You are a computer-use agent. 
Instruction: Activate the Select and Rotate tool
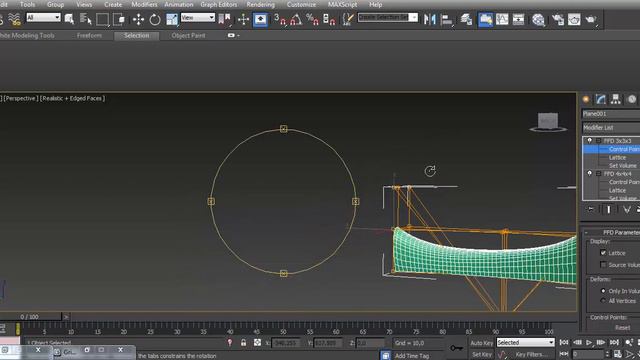click(155, 19)
